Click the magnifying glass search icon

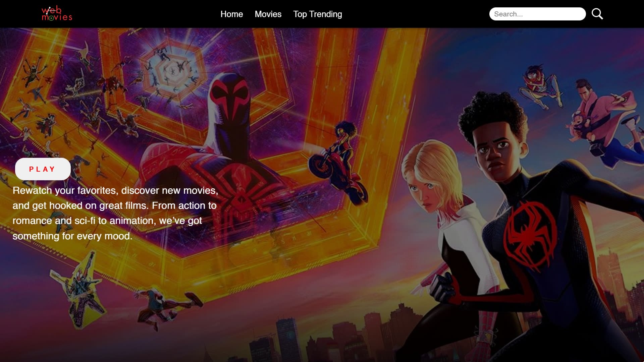point(597,14)
